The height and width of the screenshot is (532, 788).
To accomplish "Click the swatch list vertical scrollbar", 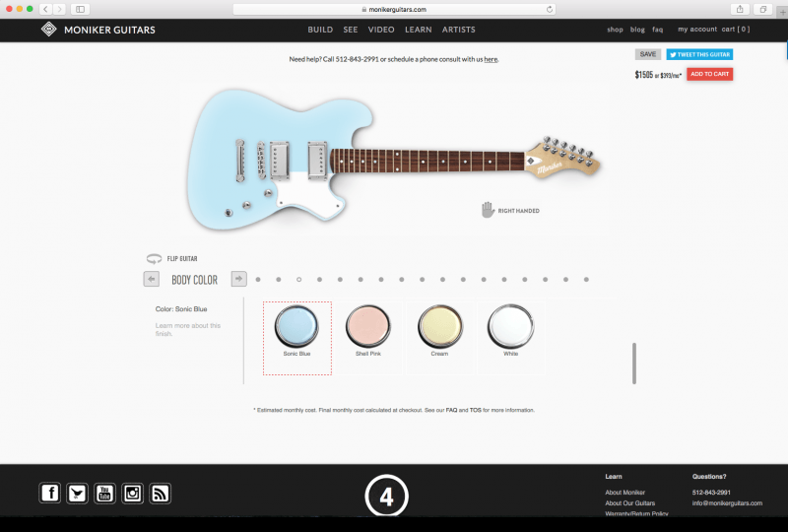I will point(634,364).
